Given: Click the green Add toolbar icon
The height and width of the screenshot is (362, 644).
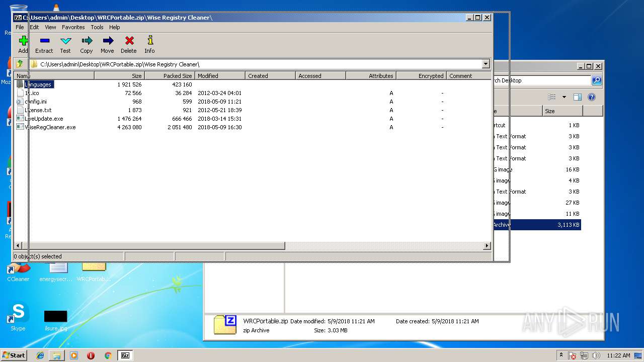Looking at the screenshot, I should [23, 41].
